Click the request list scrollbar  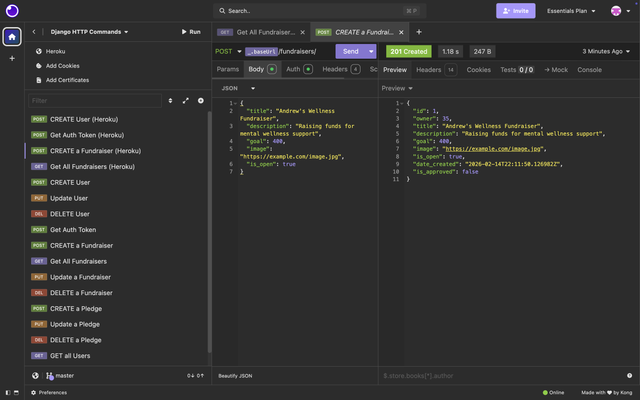[210, 231]
